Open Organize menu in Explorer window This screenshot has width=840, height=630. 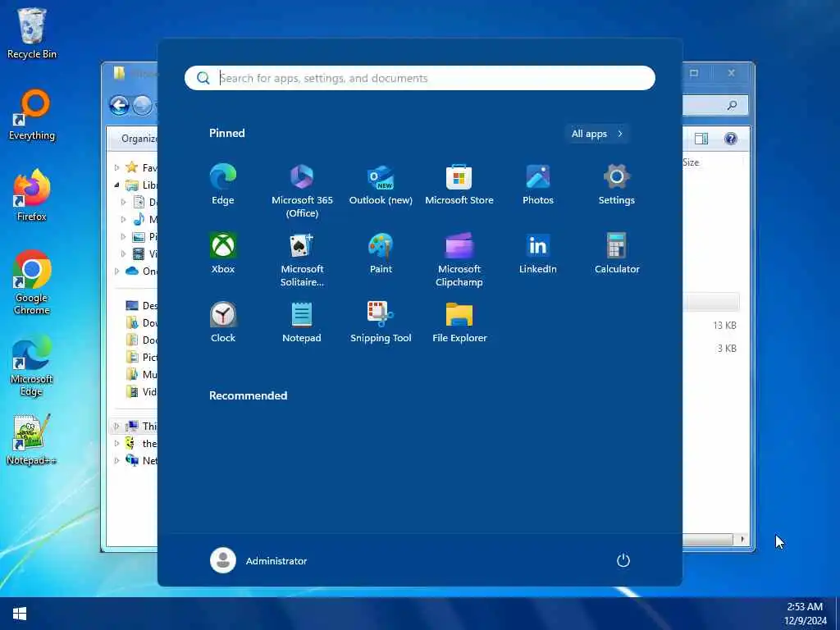(x=139, y=139)
